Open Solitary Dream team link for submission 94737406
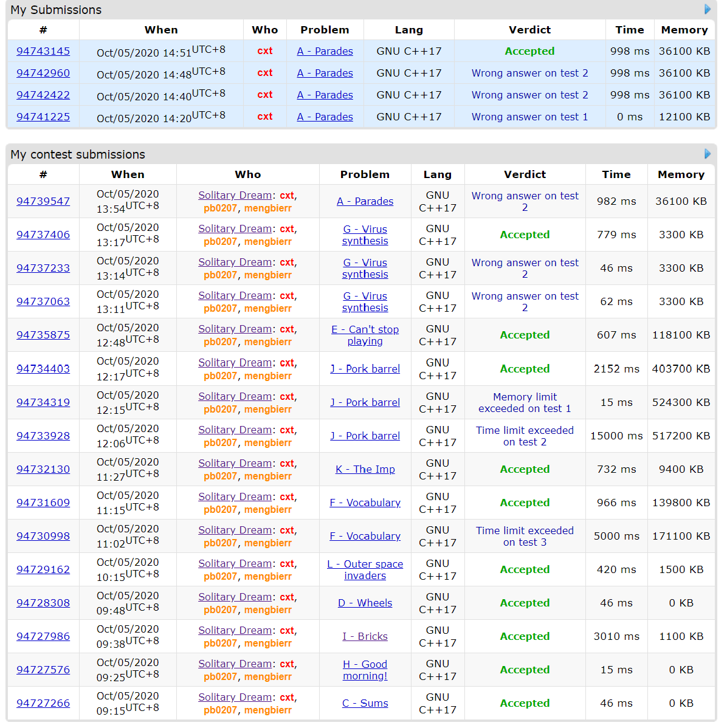 click(x=235, y=229)
